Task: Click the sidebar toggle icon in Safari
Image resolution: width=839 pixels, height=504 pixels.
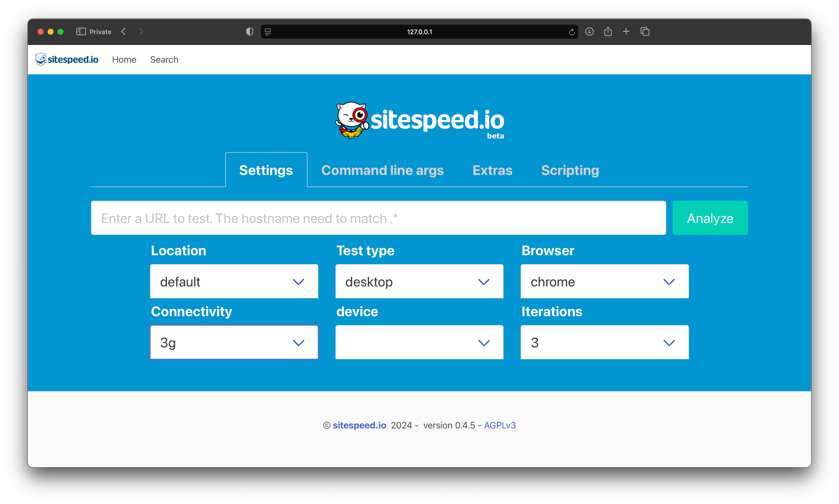Action: 81,31
